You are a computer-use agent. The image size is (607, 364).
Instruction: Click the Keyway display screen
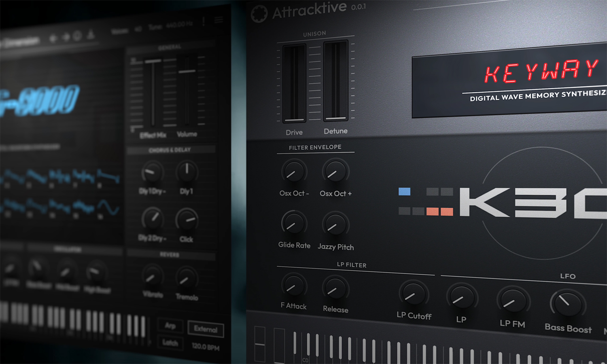510,83
